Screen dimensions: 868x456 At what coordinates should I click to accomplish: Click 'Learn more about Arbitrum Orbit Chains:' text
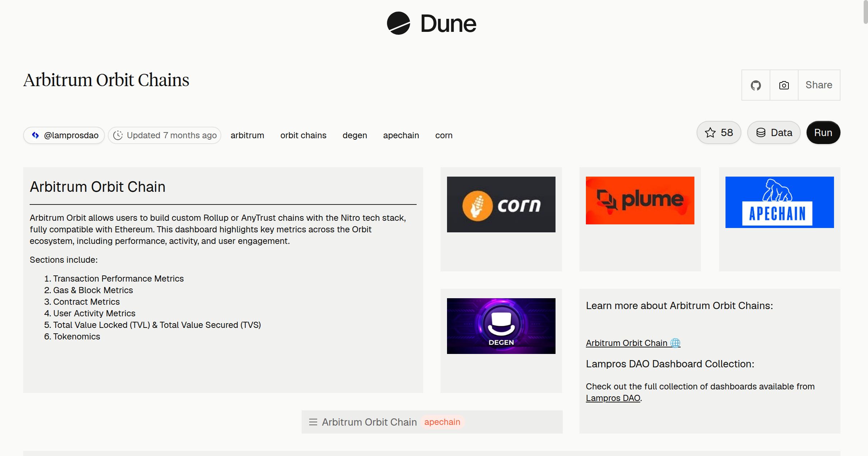click(680, 306)
